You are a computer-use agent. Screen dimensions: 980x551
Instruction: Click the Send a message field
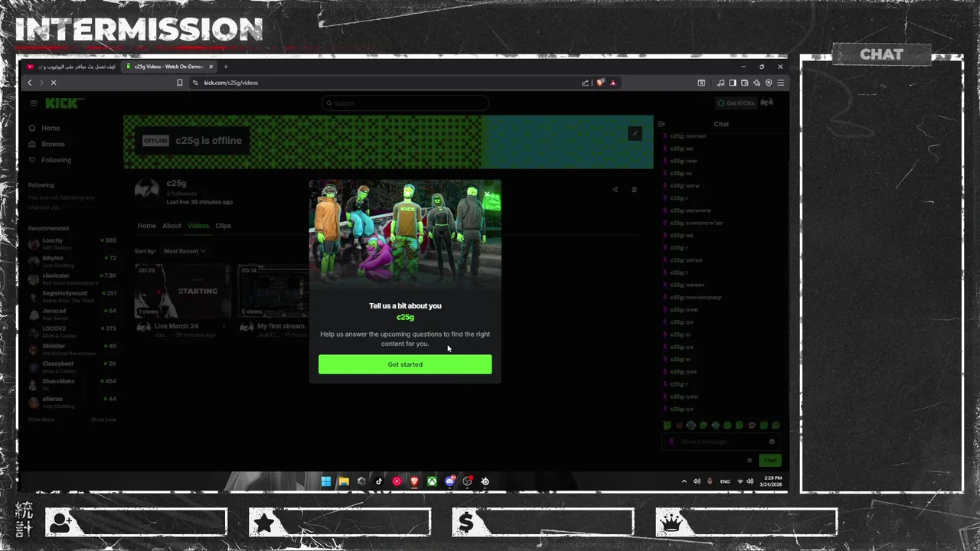(x=720, y=442)
